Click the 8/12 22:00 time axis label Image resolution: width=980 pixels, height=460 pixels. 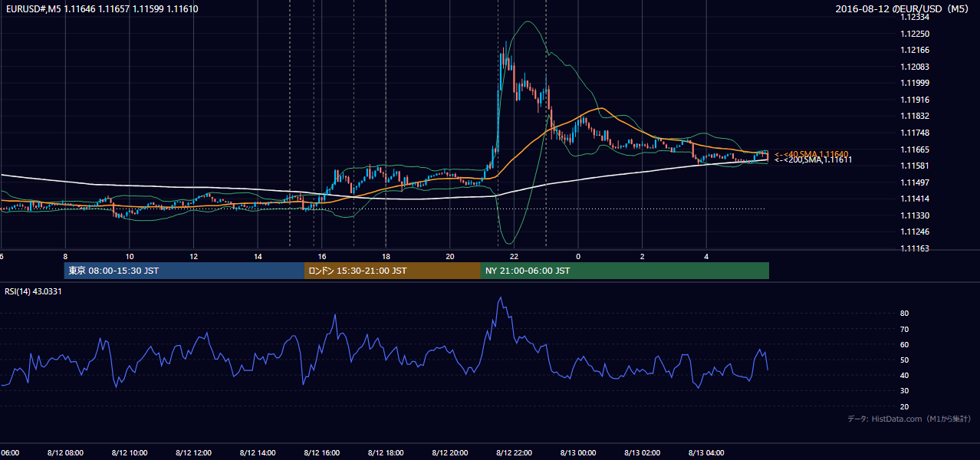click(x=515, y=452)
